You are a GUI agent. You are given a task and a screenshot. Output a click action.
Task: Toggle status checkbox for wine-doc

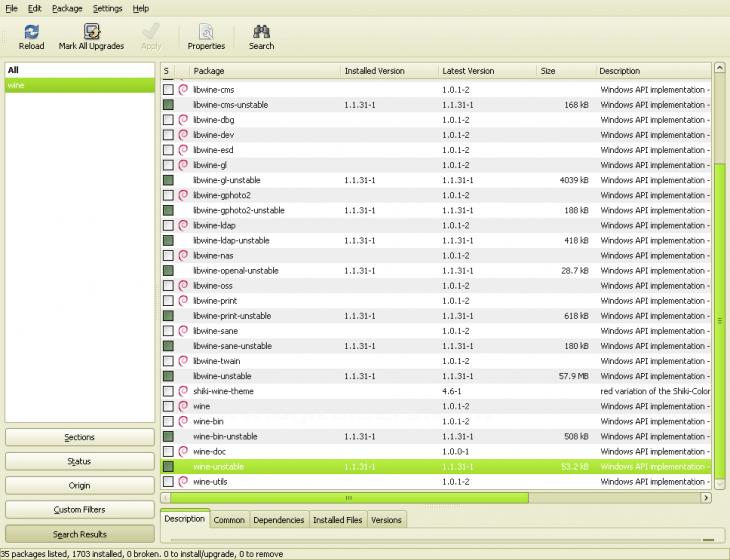tap(168, 452)
